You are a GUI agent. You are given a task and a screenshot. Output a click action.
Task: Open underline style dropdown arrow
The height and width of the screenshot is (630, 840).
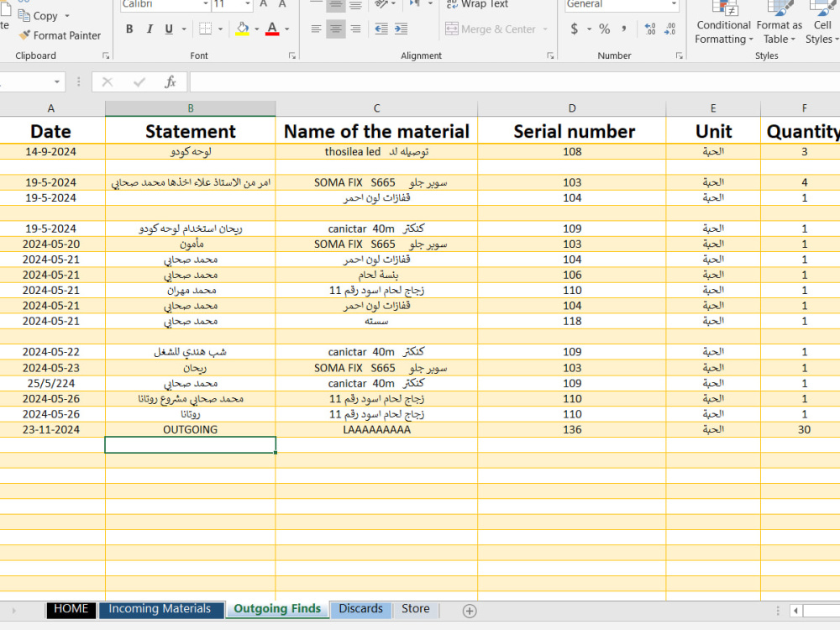(x=184, y=29)
